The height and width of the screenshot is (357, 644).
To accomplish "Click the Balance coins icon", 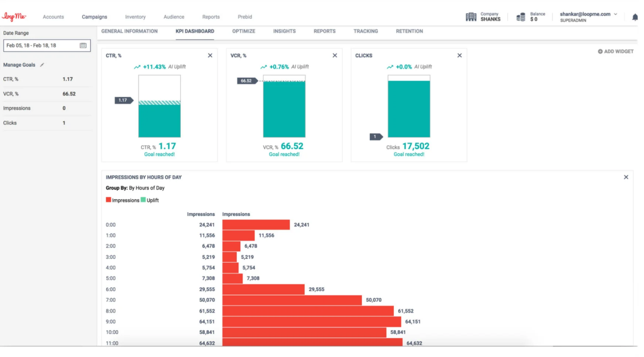I will 521,17.
